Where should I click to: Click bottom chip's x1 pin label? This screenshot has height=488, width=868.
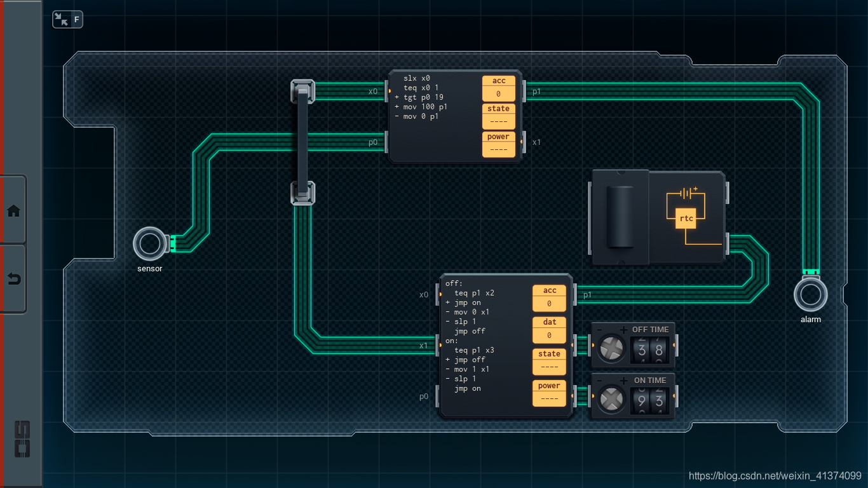click(424, 346)
